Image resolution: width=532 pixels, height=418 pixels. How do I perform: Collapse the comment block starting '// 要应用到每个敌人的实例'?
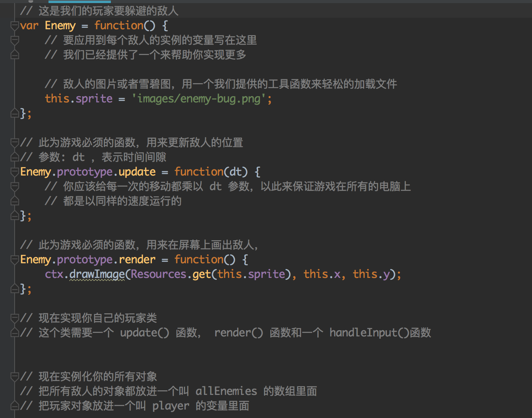click(x=15, y=40)
